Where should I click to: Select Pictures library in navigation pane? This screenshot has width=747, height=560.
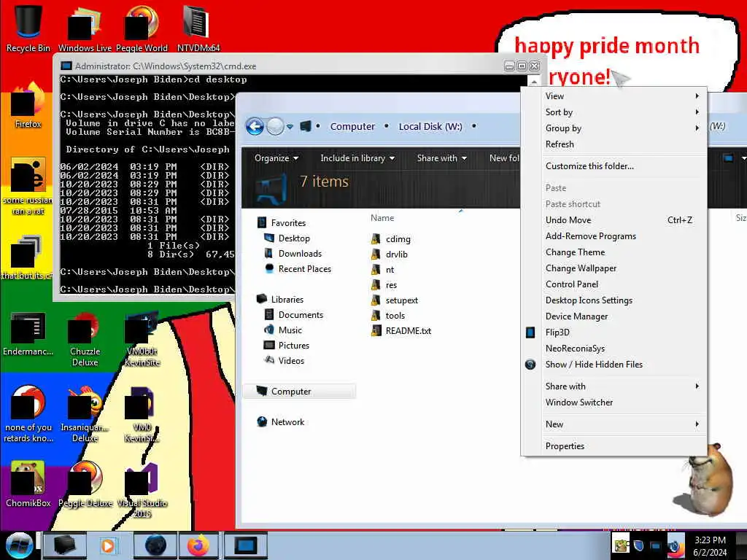pyautogui.click(x=287, y=345)
